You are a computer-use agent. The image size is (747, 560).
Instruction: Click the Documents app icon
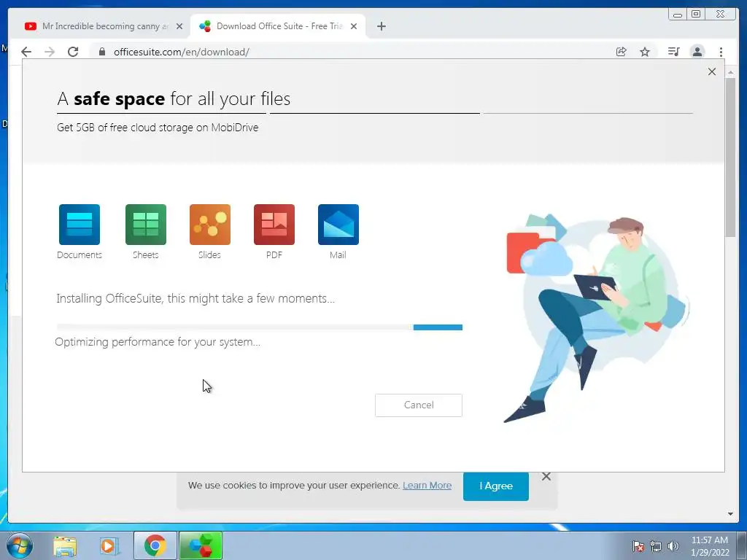coord(79,225)
